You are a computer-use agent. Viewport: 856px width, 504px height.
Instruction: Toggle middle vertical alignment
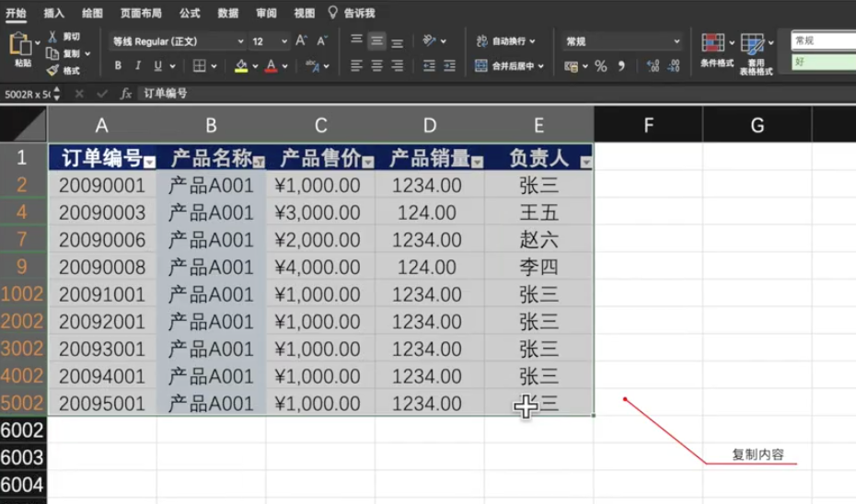pos(376,40)
